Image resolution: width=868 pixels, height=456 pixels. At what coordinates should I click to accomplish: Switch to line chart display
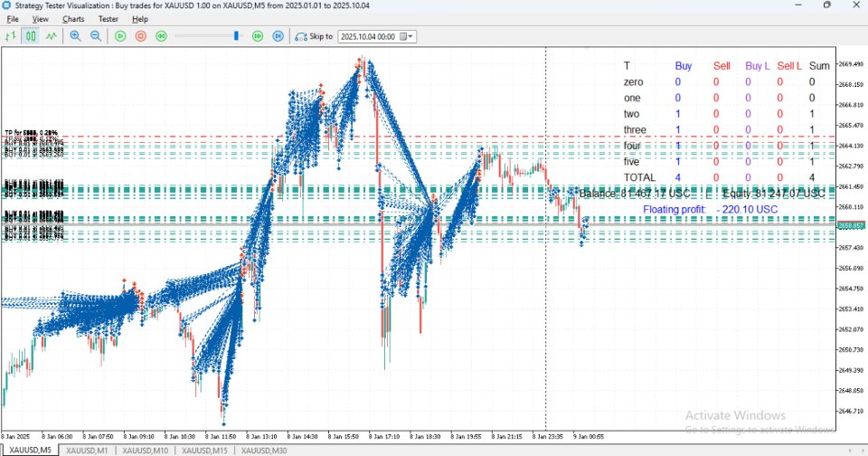[52, 36]
